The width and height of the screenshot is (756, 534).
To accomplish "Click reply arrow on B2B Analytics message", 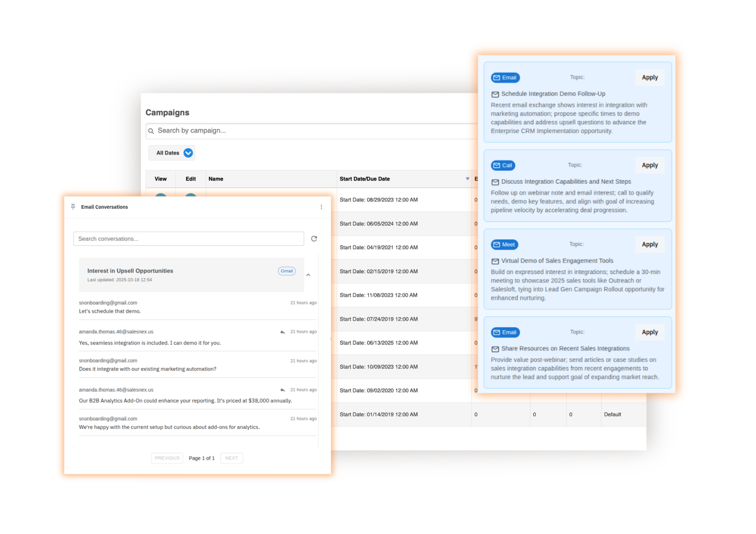I will (x=282, y=390).
